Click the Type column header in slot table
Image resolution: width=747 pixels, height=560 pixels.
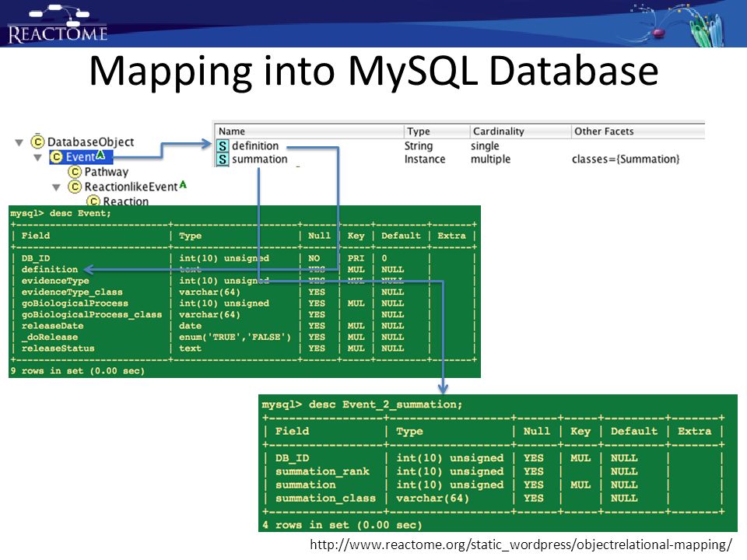tap(419, 131)
